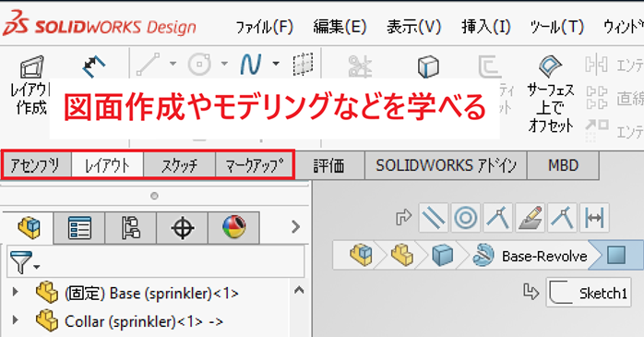Expand the Collar (sprinkler)<1> tree node
Image resolution: width=644 pixels, height=337 pixels.
15,319
